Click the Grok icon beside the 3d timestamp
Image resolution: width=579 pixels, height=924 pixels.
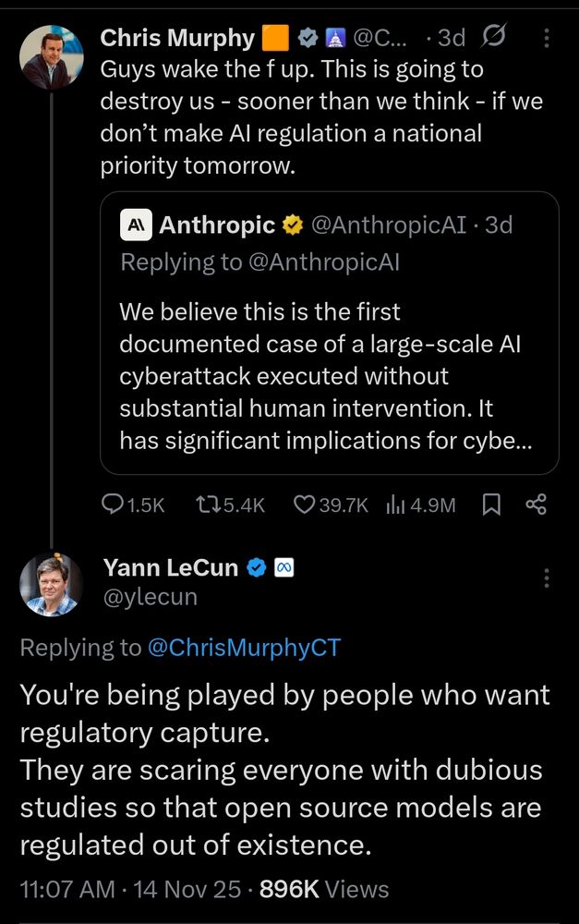pyautogui.click(x=494, y=38)
